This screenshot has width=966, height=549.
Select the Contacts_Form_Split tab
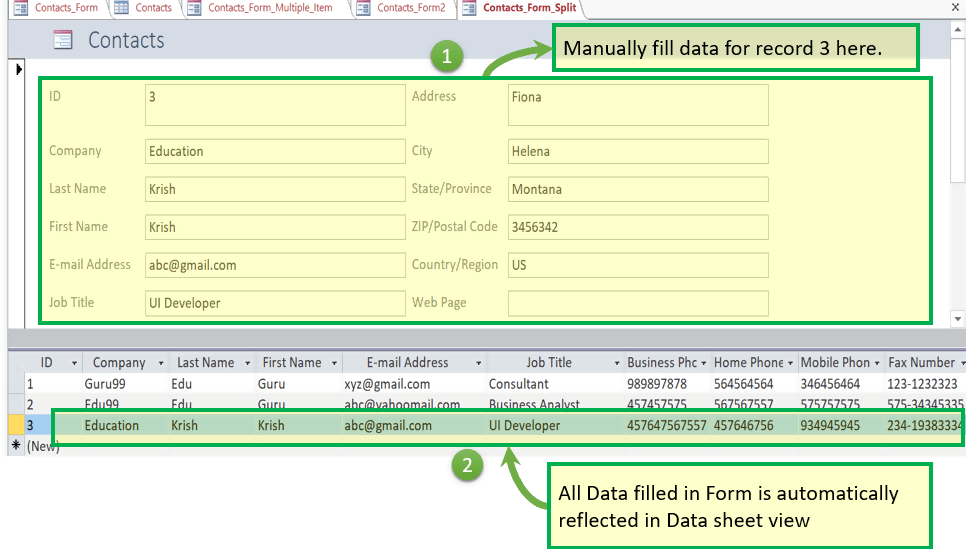[x=529, y=8]
